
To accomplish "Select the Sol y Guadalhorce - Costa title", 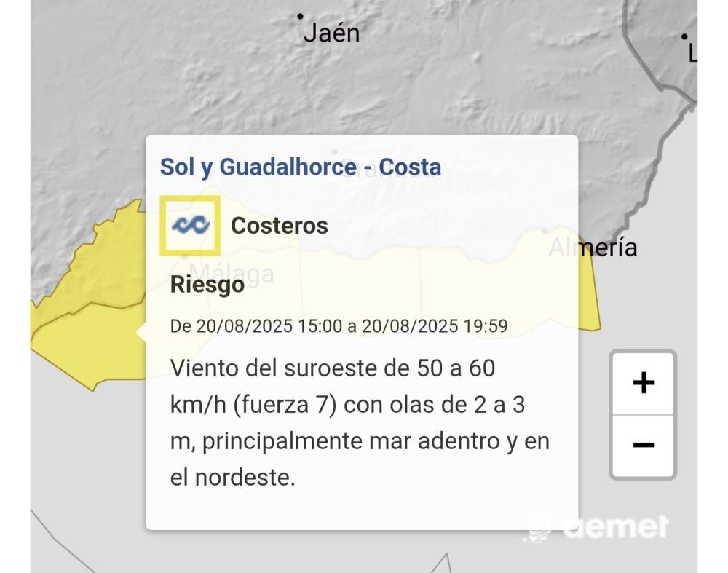I will coord(300,167).
